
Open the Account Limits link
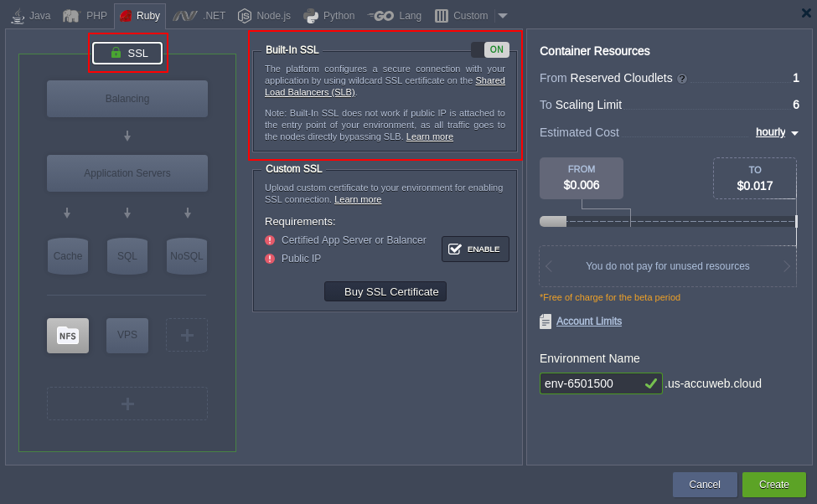[x=588, y=321]
